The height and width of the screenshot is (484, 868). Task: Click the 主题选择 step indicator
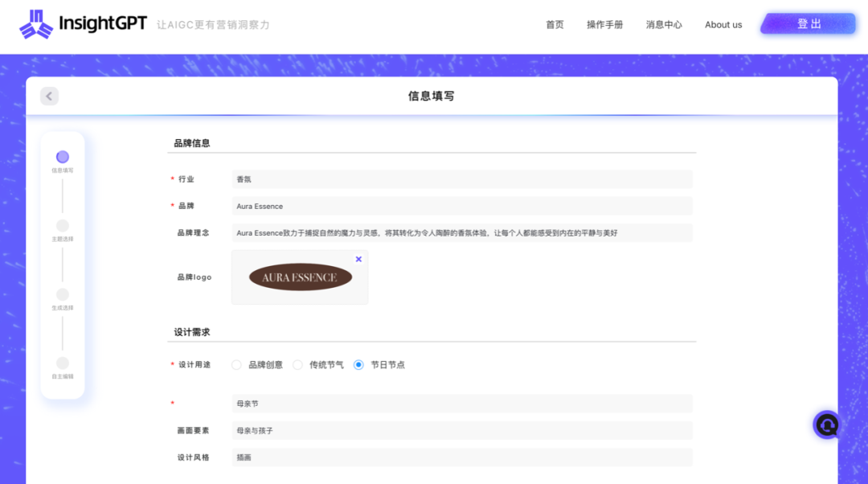62,227
